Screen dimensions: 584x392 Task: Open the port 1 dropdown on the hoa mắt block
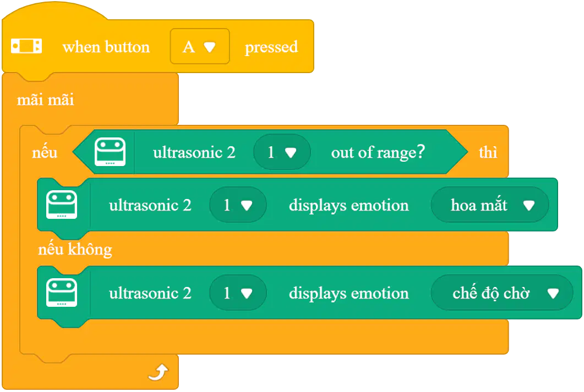[238, 205]
